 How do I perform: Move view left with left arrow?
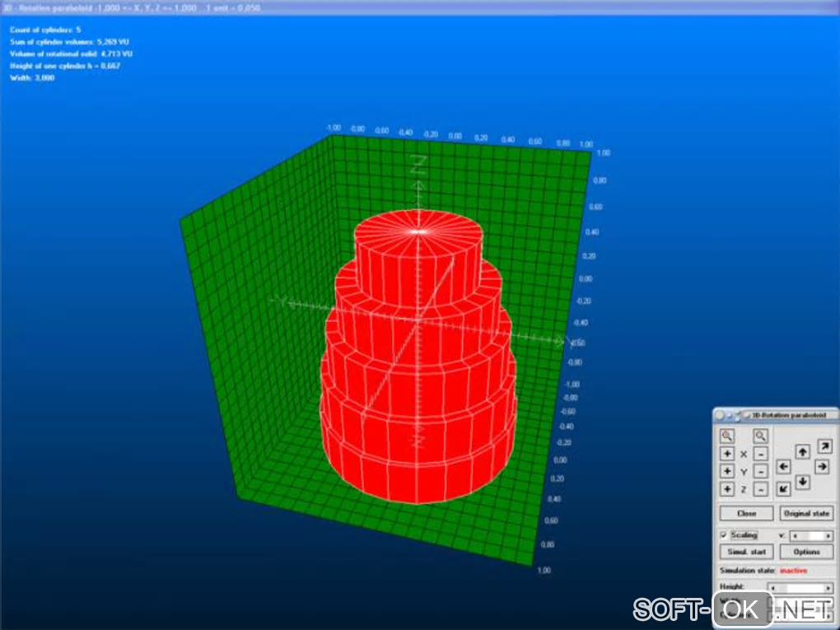(x=783, y=467)
